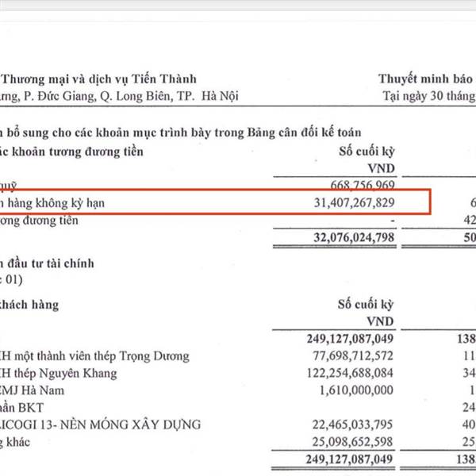
Task: Select the value 25,098,652,598
Action: 353,442
